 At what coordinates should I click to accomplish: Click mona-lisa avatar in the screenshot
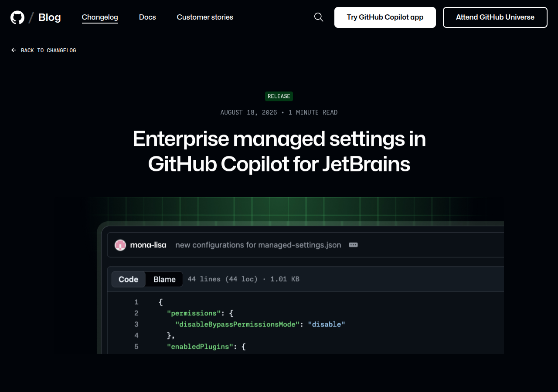120,245
